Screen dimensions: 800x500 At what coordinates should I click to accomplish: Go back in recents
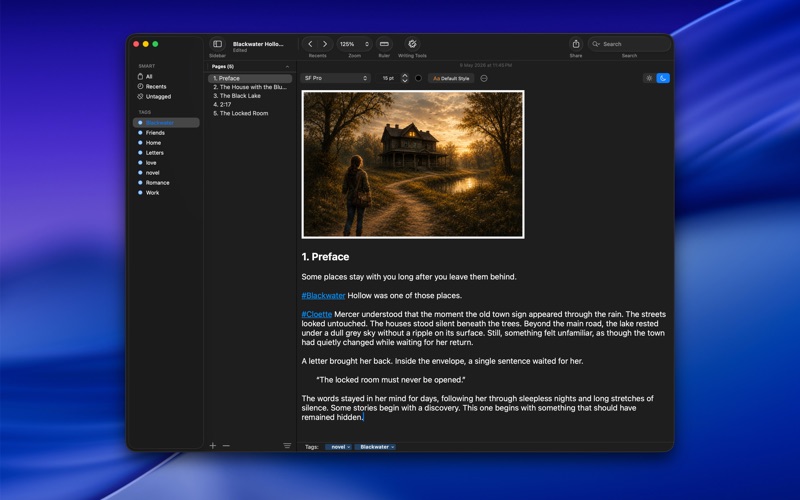[310, 44]
